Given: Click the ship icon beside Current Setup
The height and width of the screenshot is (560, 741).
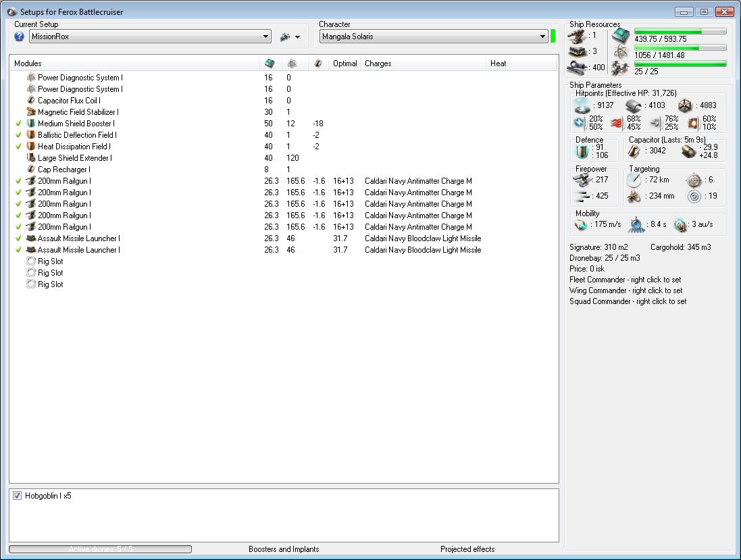Looking at the screenshot, I should click(285, 36).
